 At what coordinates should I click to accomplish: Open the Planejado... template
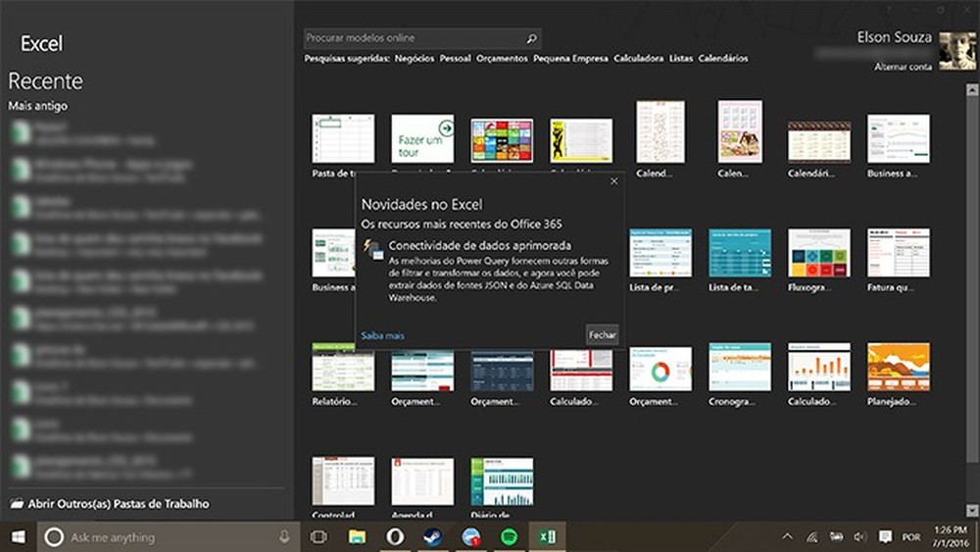point(898,367)
